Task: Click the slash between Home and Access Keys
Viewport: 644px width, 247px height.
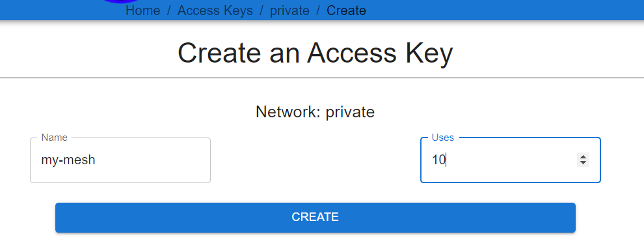Action: [168, 10]
